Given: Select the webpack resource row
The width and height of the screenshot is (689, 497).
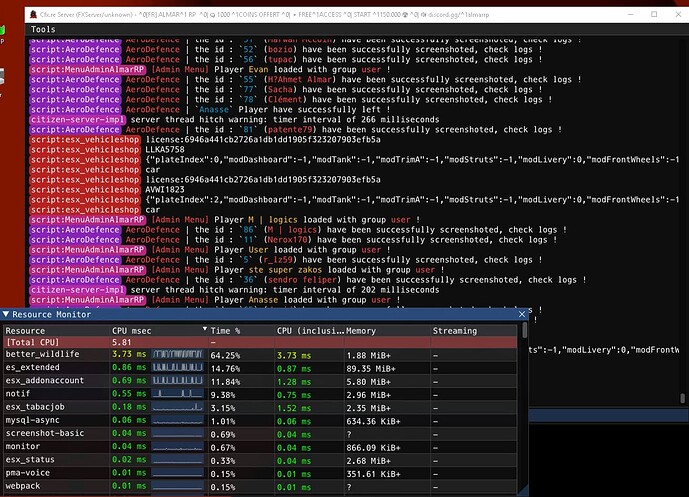Looking at the screenshot, I should 261,486.
